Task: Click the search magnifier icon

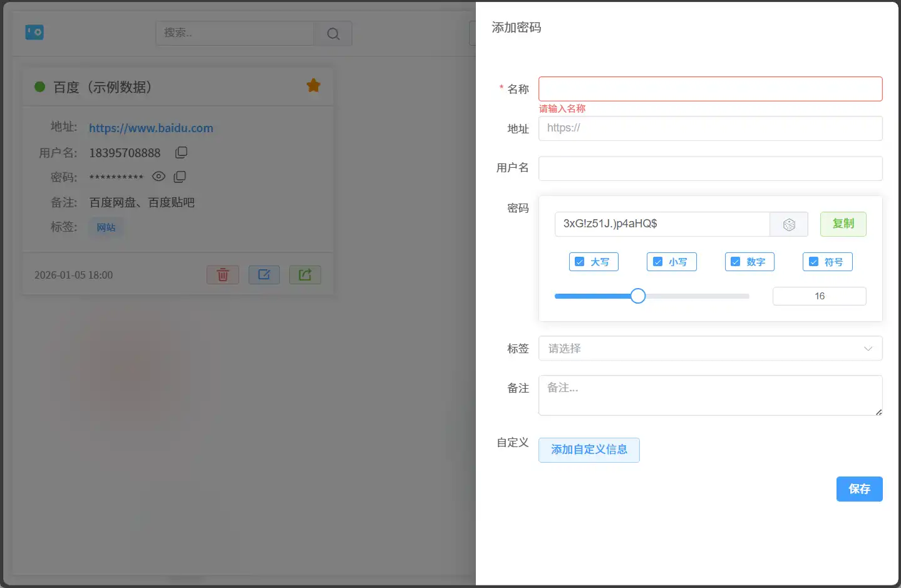Action: [332, 33]
